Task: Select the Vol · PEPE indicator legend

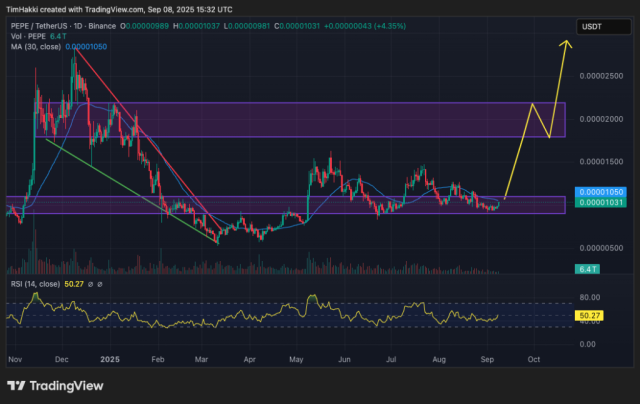Action: [x=28, y=36]
